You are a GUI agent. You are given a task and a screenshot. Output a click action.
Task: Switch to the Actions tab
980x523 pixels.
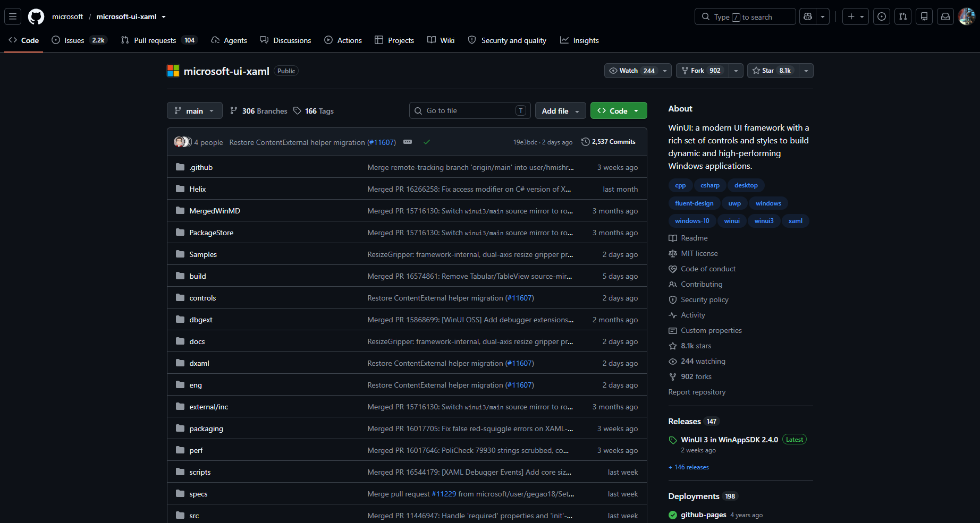(343, 40)
